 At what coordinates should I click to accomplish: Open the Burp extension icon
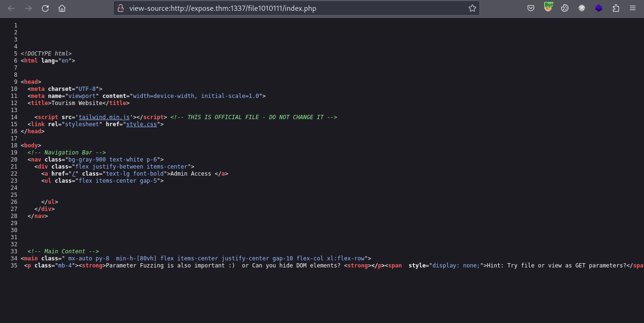point(548,8)
